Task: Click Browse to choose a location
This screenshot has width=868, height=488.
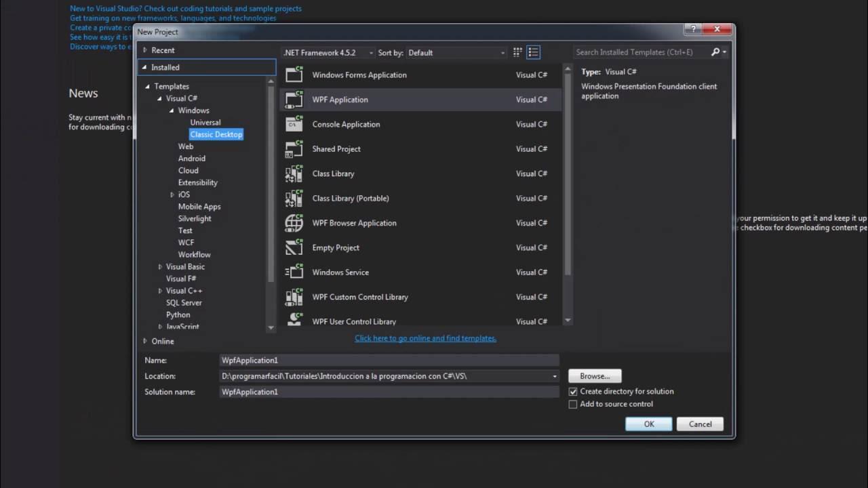Action: coord(595,376)
